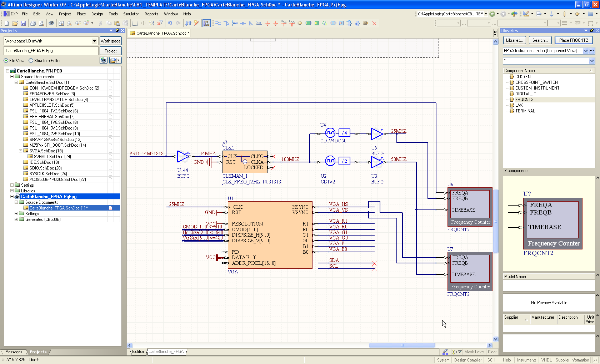Open the component filter dropdown in Libraries
Image resolution: width=600 pixels, height=364 pixels.
tap(592, 61)
